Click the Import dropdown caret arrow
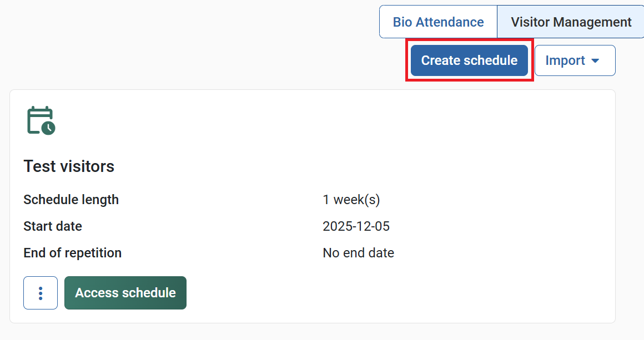This screenshot has height=340, width=644. click(595, 60)
